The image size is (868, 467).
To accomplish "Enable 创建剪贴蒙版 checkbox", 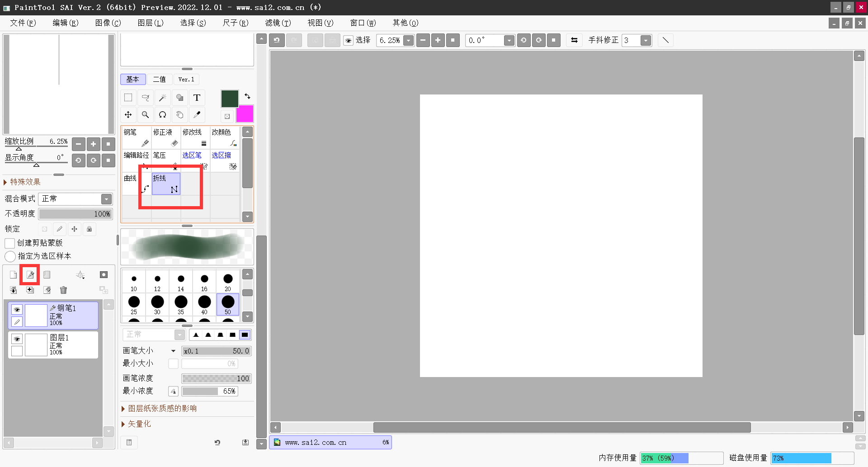I will (x=10, y=243).
